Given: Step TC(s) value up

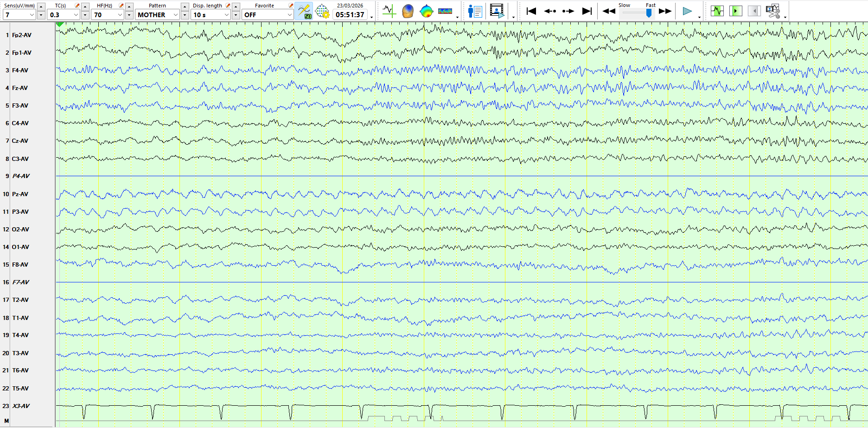Looking at the screenshot, I should [85, 6].
